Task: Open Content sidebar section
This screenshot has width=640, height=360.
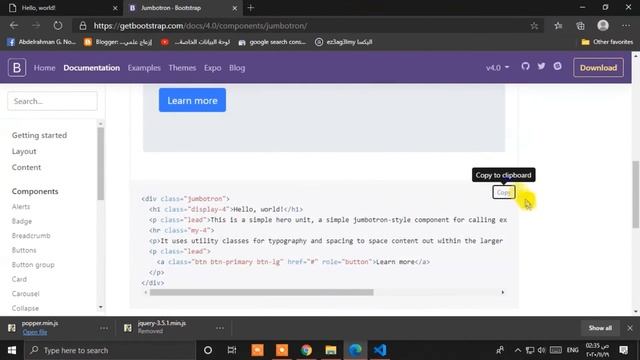Action: [x=26, y=167]
